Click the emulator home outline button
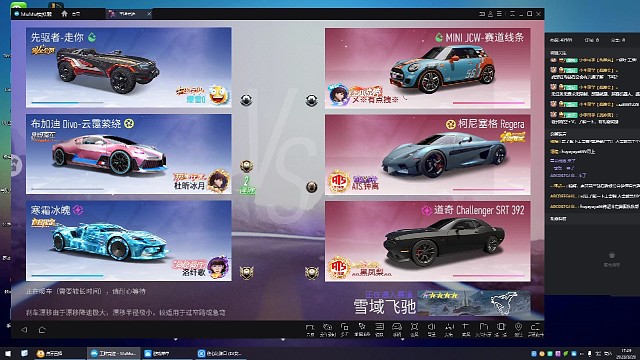The image size is (640, 360). (x=42, y=330)
